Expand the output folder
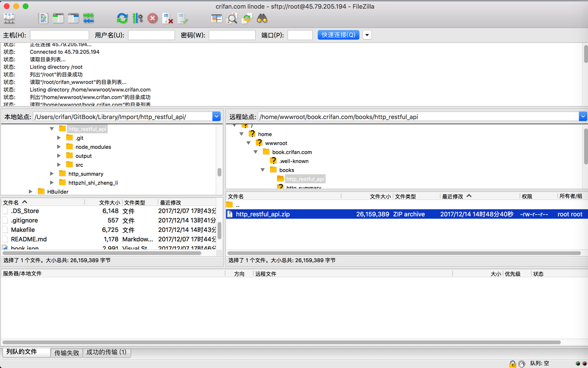This screenshot has width=588, height=368. click(x=59, y=156)
